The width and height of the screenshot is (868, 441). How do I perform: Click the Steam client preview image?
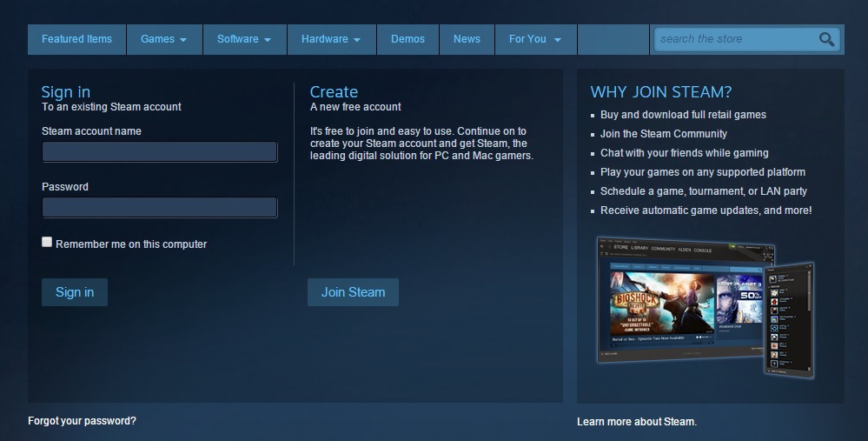(706, 308)
